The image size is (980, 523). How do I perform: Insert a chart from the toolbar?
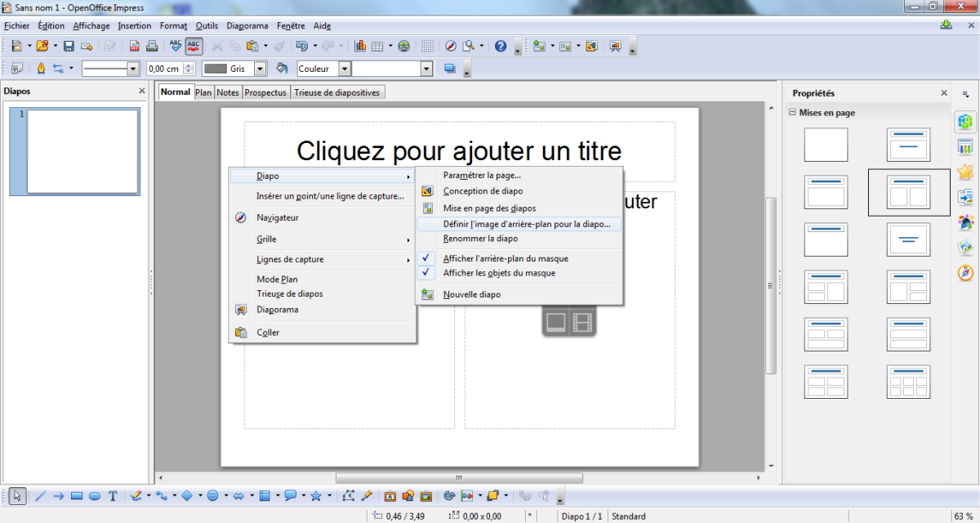(x=359, y=46)
